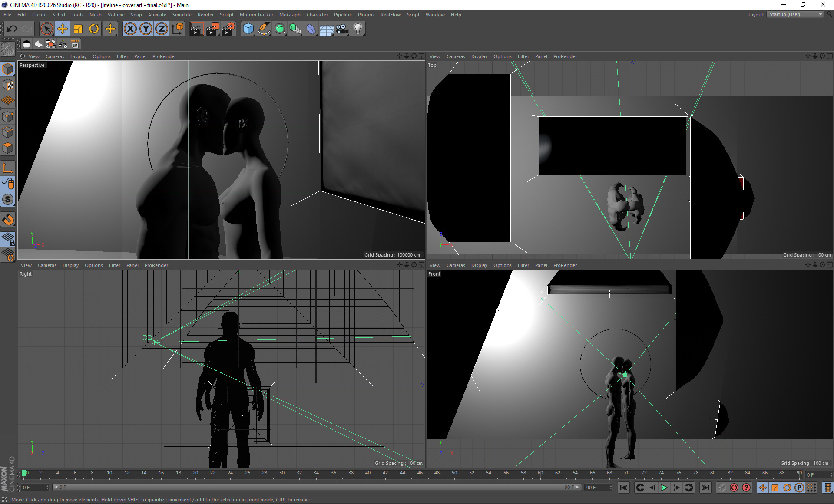Image resolution: width=834 pixels, height=504 pixels.
Task: Click the Render to Picture Viewer icon
Action: [x=212, y=29]
